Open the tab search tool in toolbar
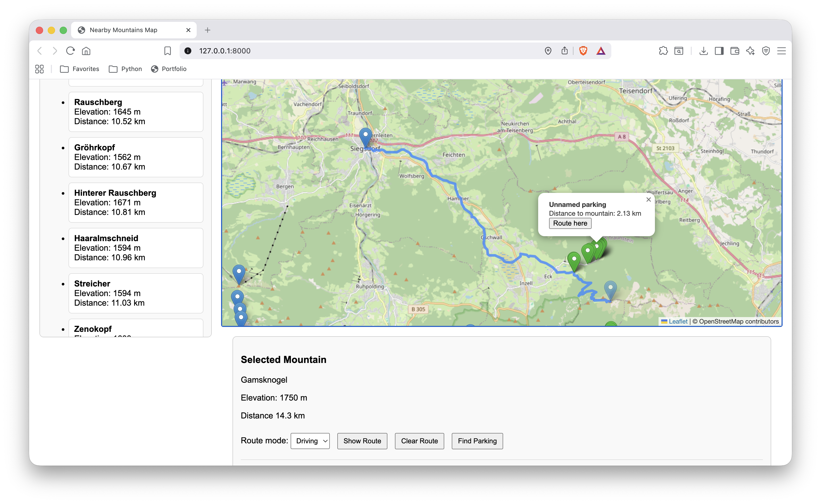The image size is (821, 504). [x=679, y=51]
